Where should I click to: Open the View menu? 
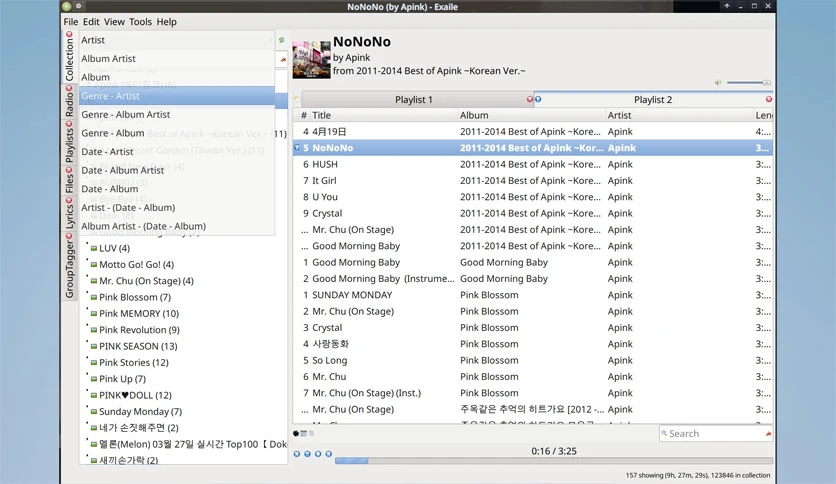point(114,22)
